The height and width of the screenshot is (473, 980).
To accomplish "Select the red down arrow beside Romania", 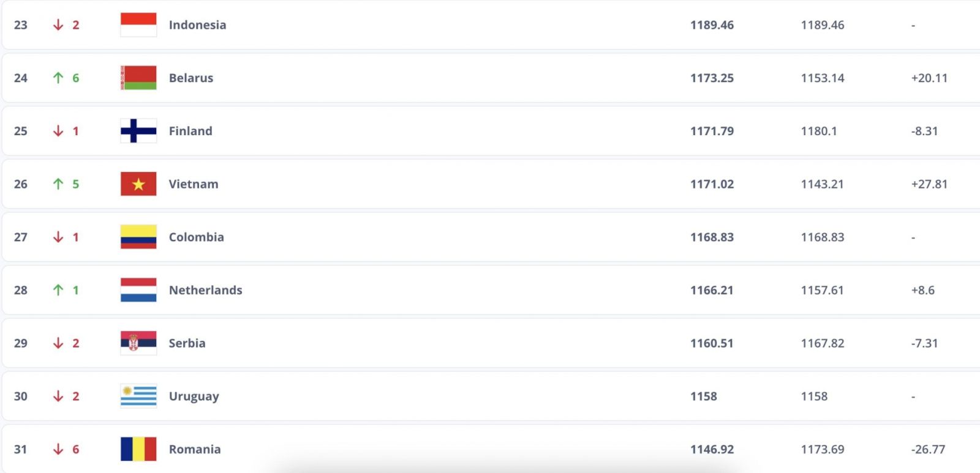I will (58, 449).
